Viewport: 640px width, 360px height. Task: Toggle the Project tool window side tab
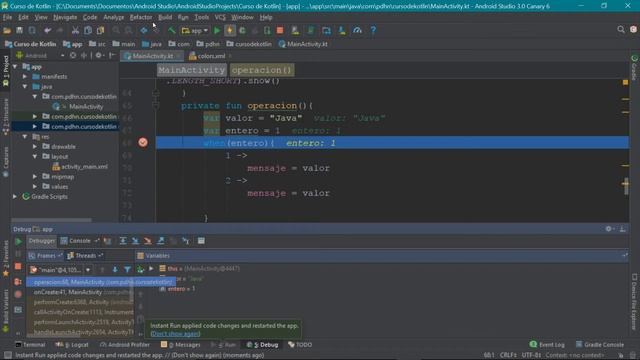pos(6,71)
